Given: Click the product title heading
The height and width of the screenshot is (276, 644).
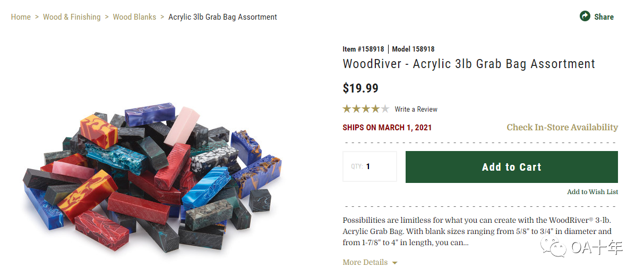Looking at the screenshot, I should (468, 64).
